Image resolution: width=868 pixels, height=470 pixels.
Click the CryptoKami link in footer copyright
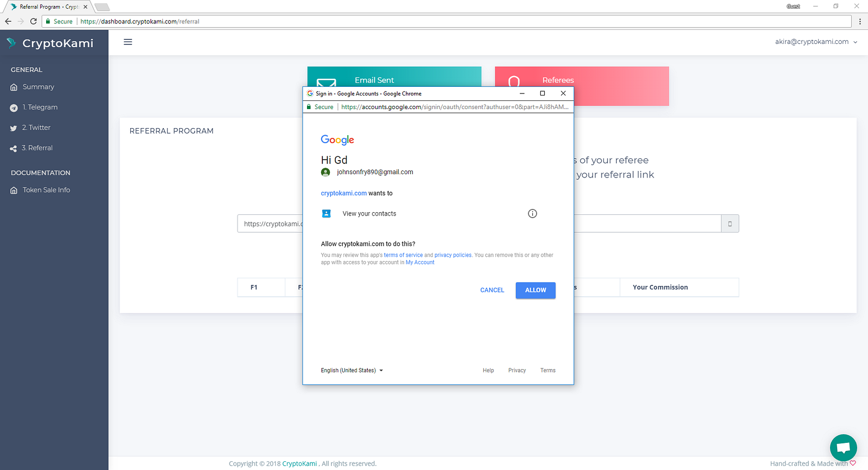tap(299, 463)
